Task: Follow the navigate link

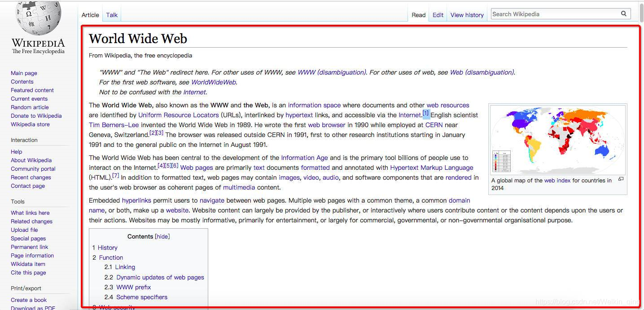Action: coord(212,200)
